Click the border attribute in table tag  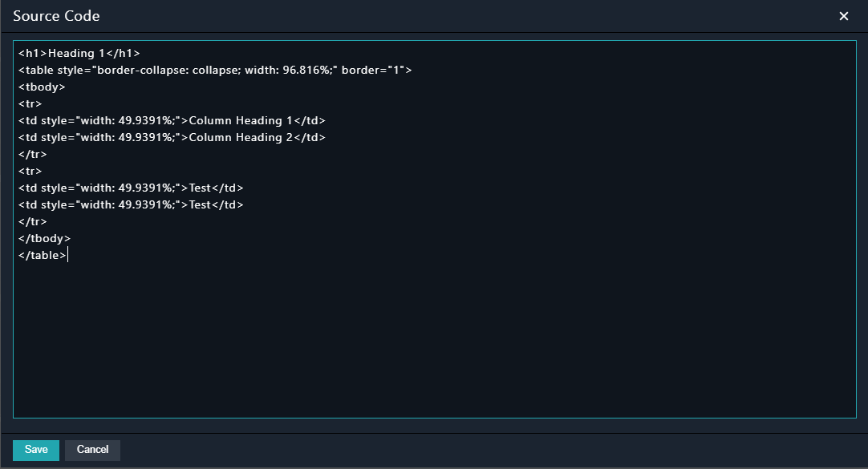point(373,70)
